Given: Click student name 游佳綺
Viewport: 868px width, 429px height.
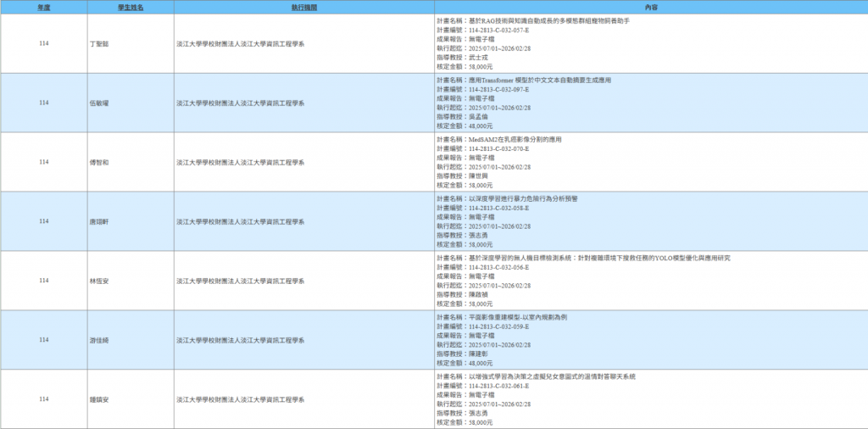Looking at the screenshot, I should 99,340.
